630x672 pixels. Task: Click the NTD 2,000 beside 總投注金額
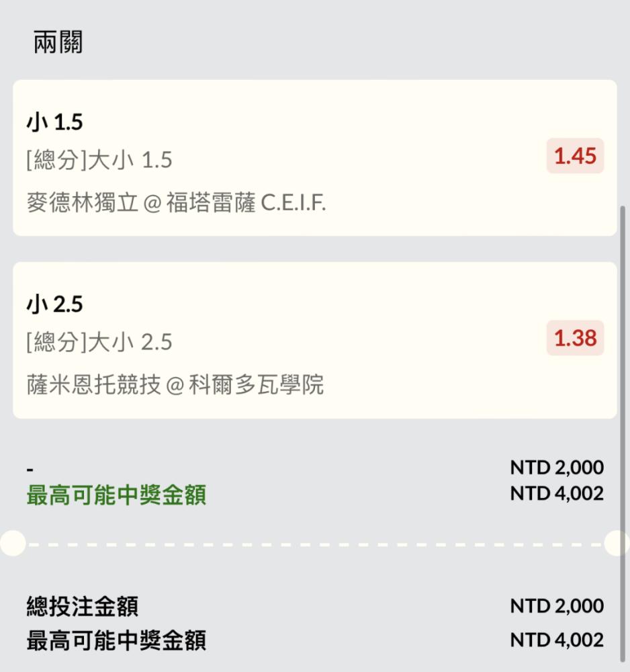(x=556, y=606)
